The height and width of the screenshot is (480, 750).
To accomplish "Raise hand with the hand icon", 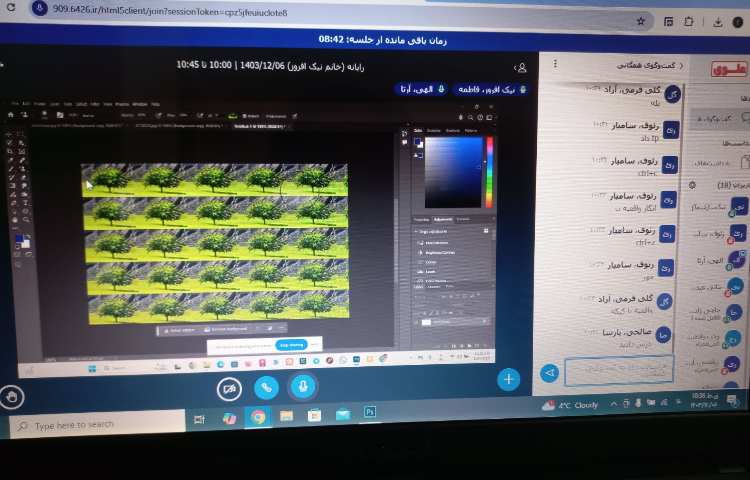I will 11,397.
